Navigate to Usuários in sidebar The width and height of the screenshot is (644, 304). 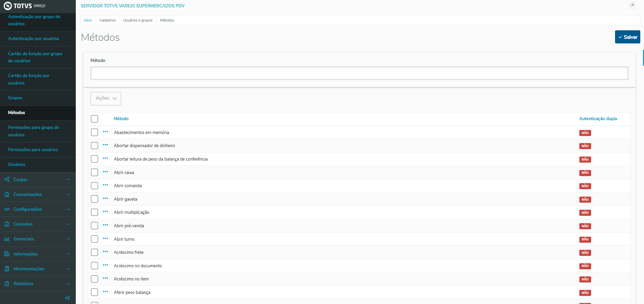[x=17, y=165]
